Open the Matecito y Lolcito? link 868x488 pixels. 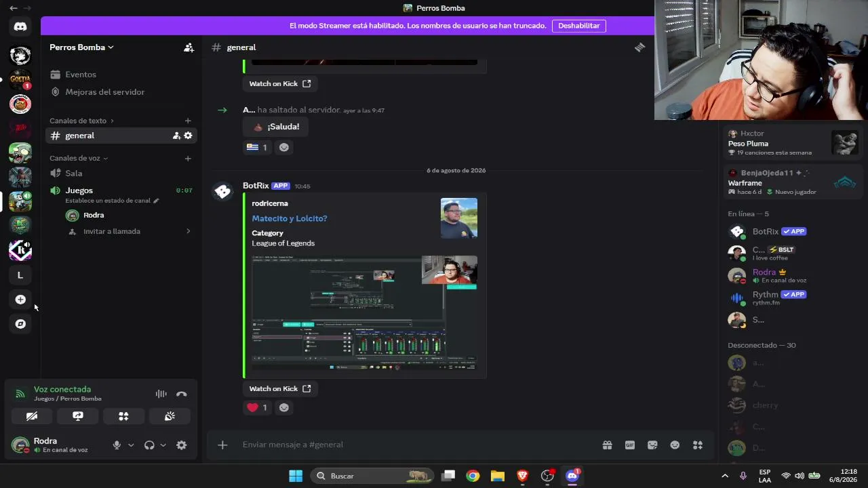(x=290, y=218)
